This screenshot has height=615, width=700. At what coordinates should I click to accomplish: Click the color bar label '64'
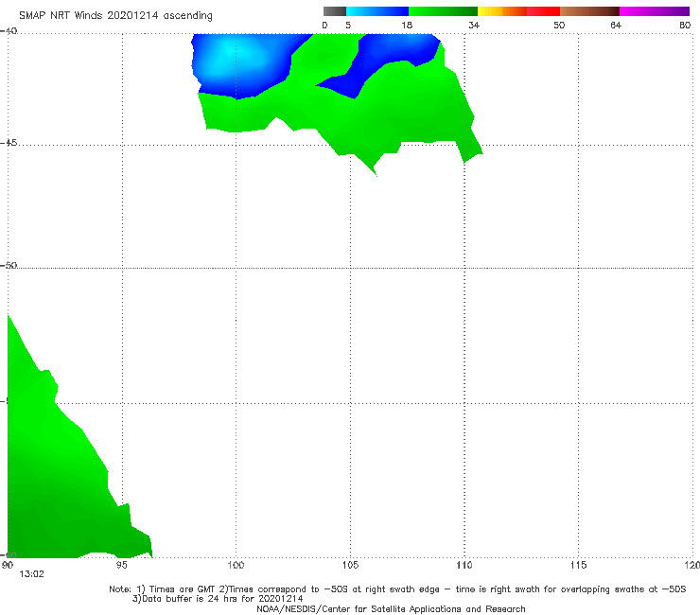pos(616,26)
